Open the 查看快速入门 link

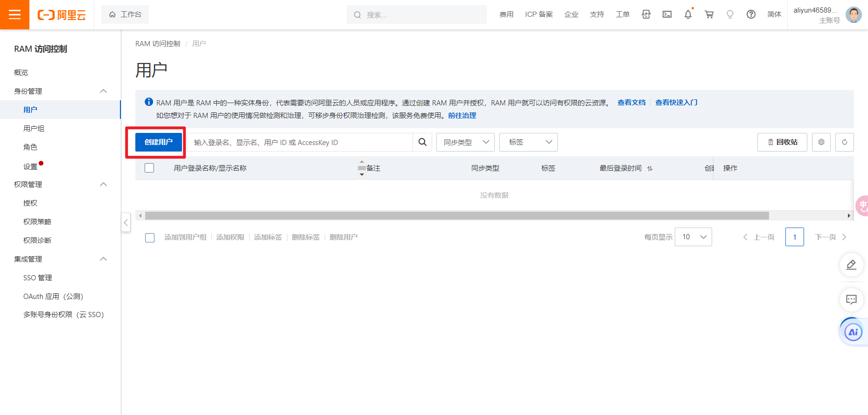click(x=676, y=102)
